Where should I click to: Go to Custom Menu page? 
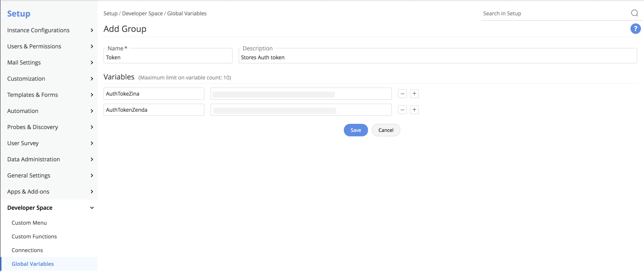click(x=29, y=223)
